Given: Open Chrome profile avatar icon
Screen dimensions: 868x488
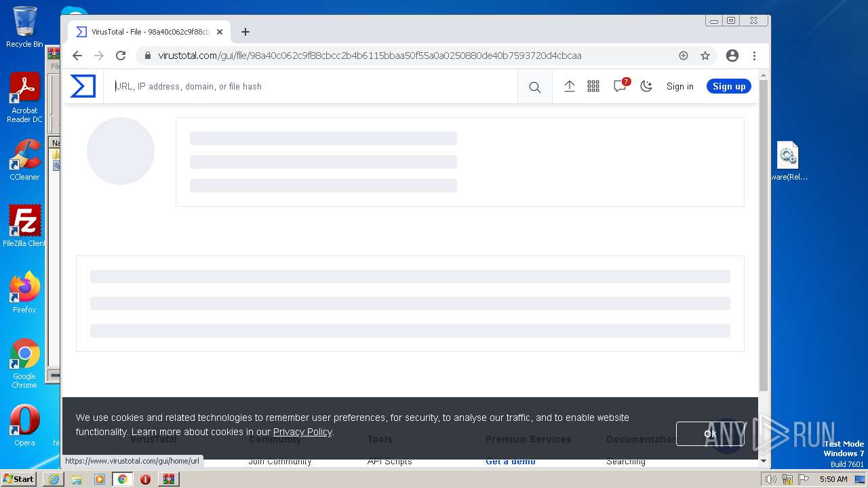Looking at the screenshot, I should point(732,56).
